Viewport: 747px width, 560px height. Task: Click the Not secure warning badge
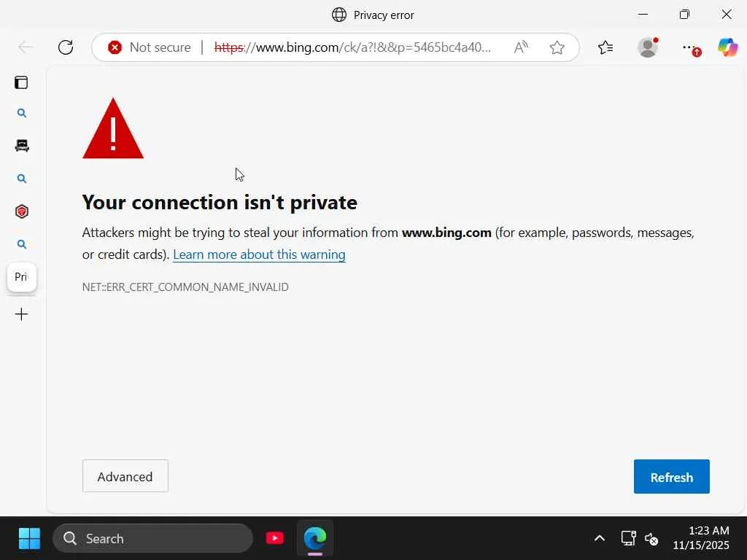click(150, 47)
